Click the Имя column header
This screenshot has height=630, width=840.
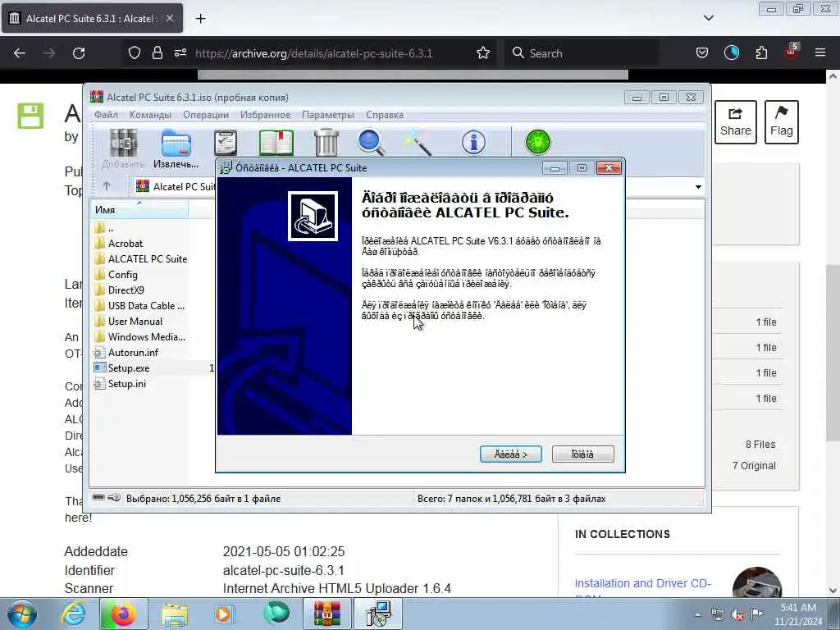[139, 209]
